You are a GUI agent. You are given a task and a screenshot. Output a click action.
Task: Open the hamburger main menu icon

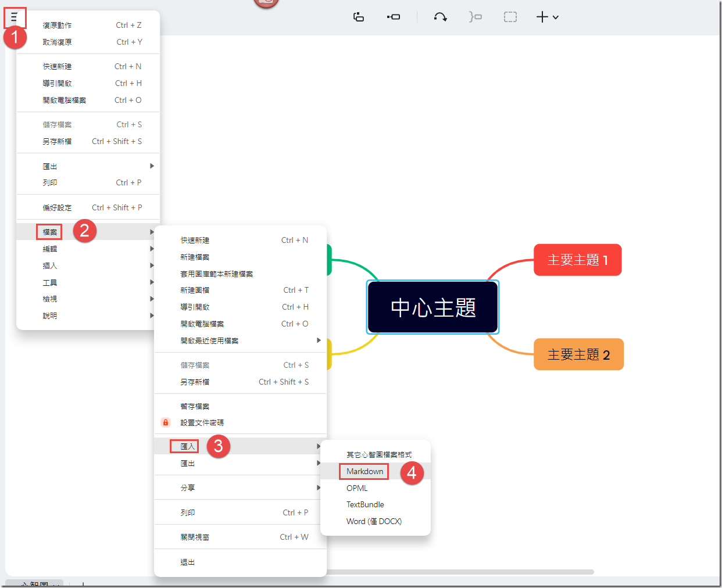[x=15, y=17]
